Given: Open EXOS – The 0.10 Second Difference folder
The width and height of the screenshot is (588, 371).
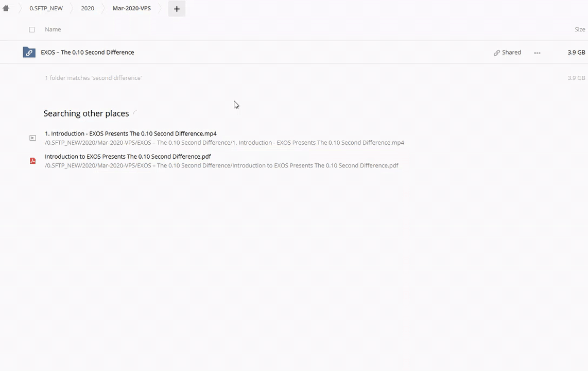Looking at the screenshot, I should [88, 52].
